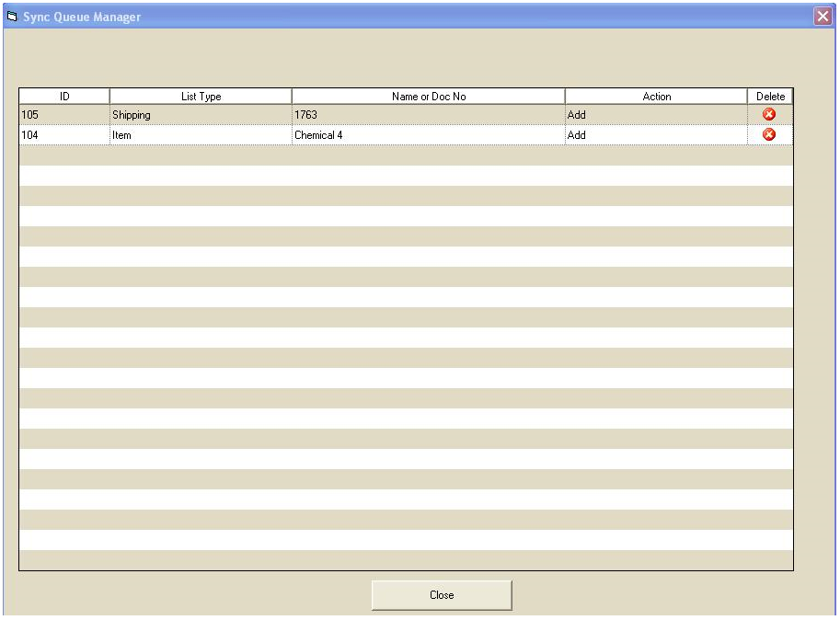Select the ID cell 104
840x620 pixels.
click(64, 135)
